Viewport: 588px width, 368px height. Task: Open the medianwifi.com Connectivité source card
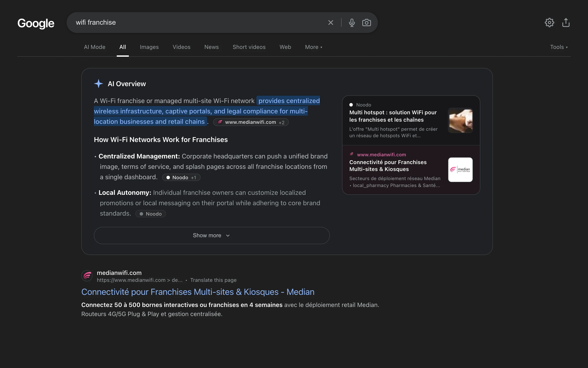click(411, 170)
